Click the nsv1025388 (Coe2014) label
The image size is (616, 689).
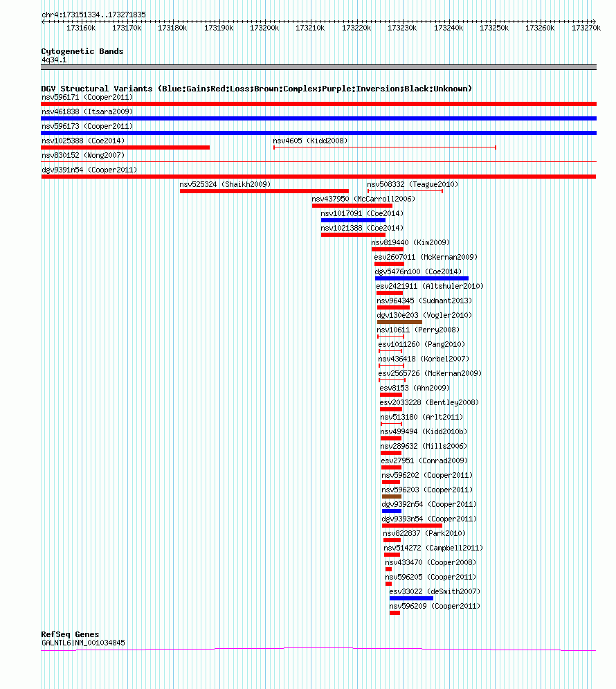pyautogui.click(x=83, y=141)
